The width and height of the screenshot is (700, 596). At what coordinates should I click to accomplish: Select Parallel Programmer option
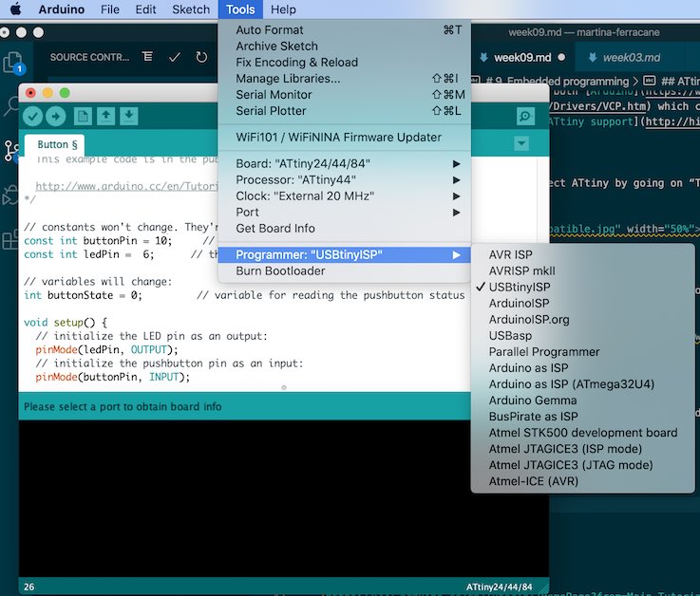[582, 351]
